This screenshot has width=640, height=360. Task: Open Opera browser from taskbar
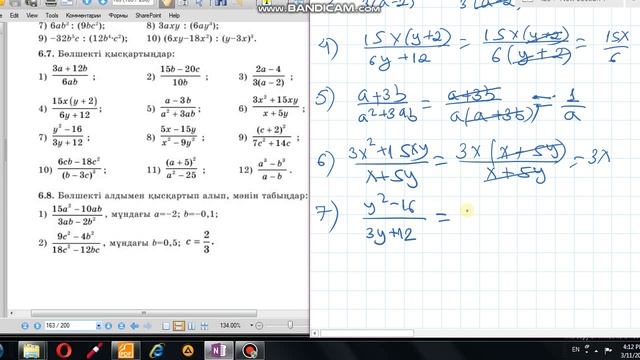pyautogui.click(x=64, y=351)
